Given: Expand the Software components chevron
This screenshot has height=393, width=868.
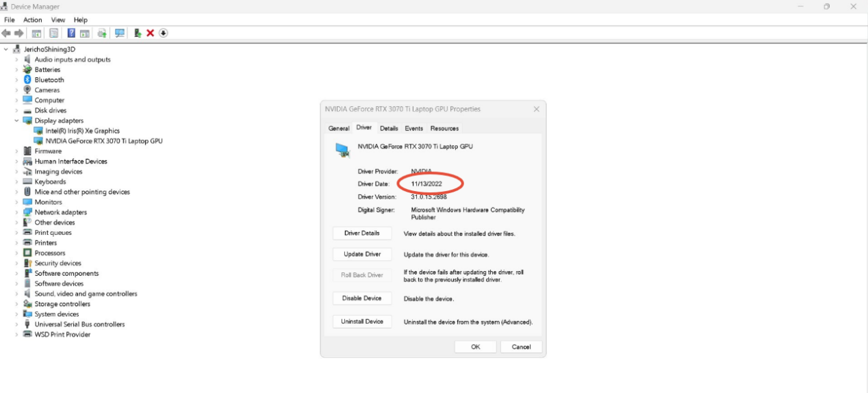Looking at the screenshot, I should click(16, 273).
